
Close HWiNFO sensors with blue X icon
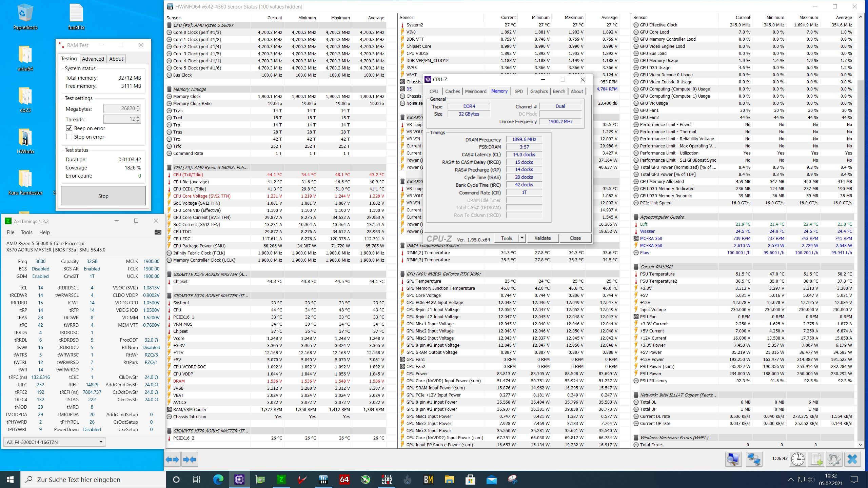coord(852,459)
